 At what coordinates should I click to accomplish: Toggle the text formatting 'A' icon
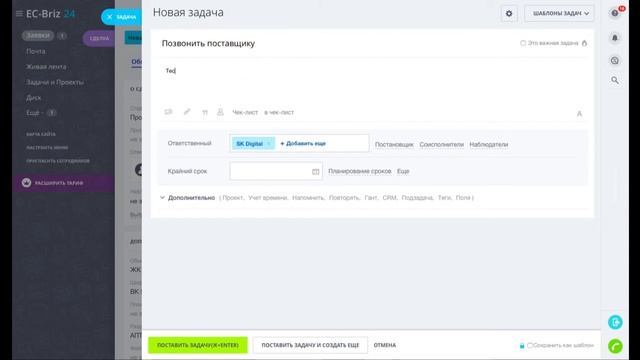click(579, 113)
